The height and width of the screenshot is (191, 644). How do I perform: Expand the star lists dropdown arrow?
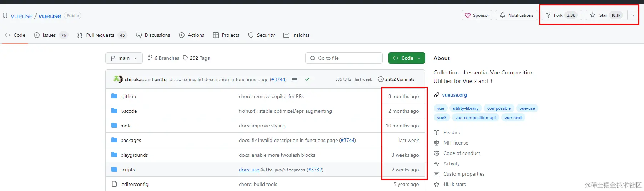coord(633,15)
